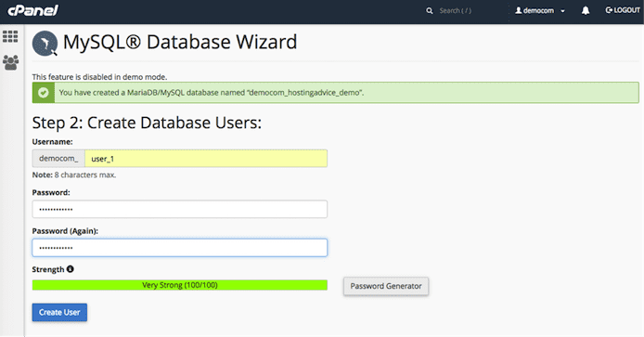Click the MySQL Database Wizard title
Viewport: 644px width, 337px height.
tap(180, 42)
